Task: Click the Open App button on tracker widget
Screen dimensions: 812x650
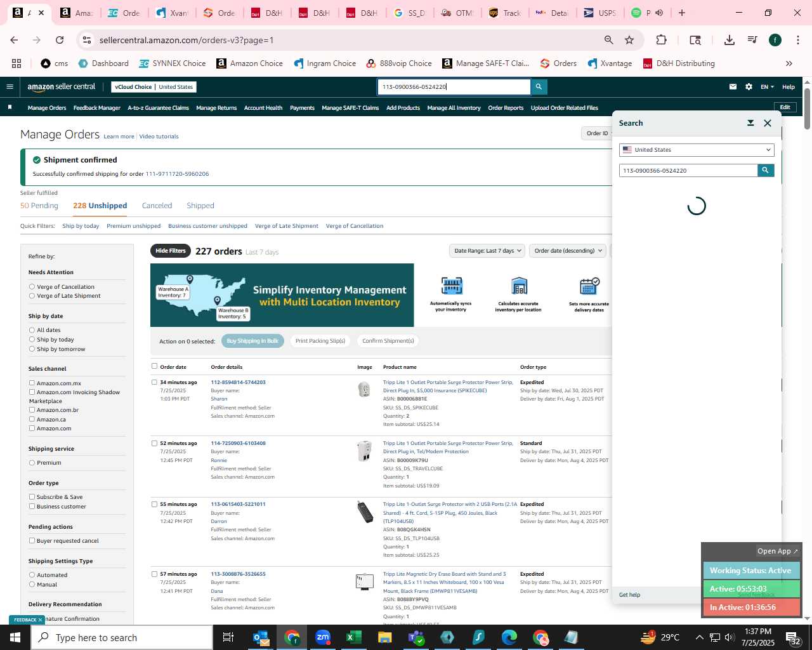Action: click(778, 551)
